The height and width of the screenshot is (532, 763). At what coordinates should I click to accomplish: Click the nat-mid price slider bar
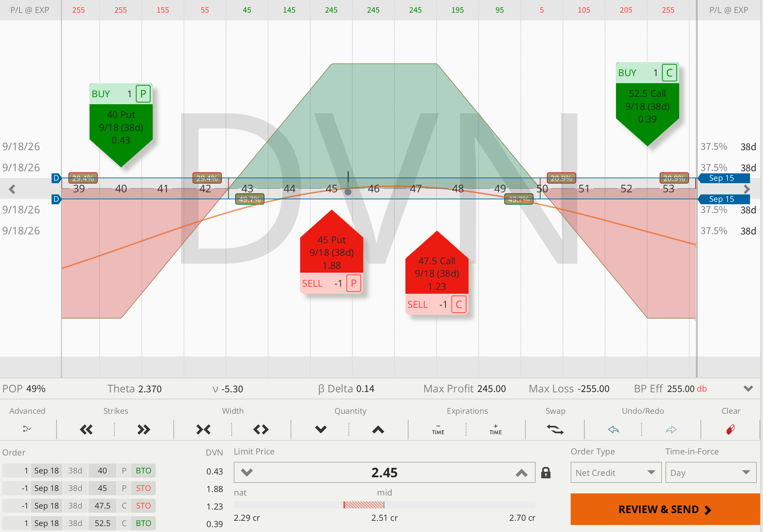[384, 505]
